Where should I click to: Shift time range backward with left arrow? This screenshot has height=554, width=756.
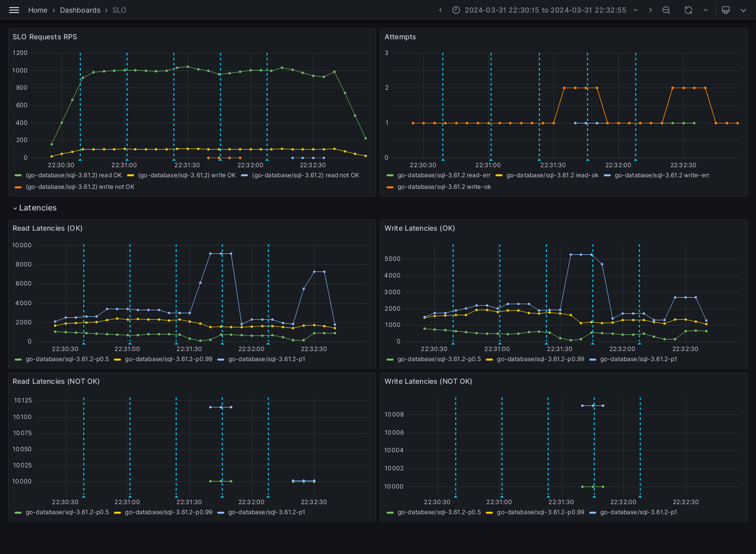click(440, 10)
